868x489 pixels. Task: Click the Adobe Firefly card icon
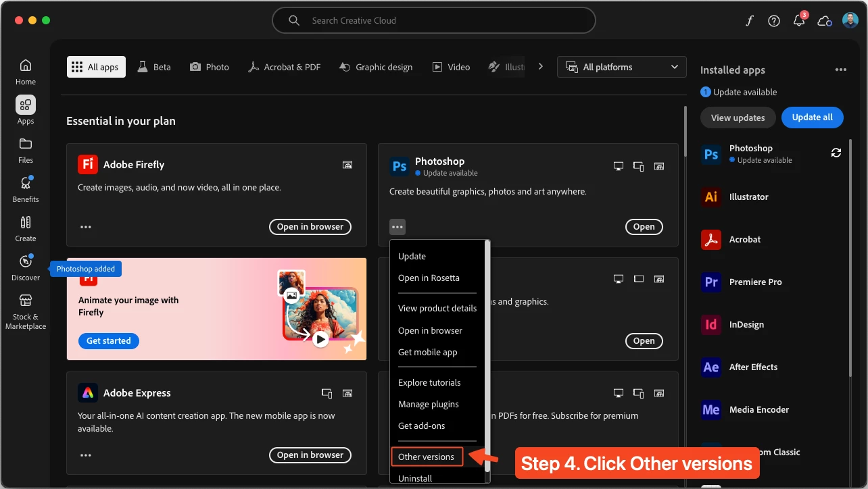coord(88,164)
